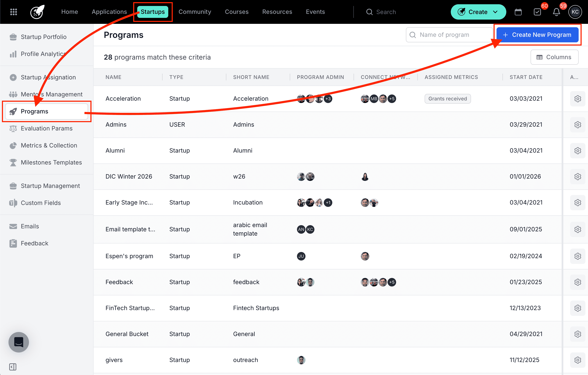Go to the Applications tab

coord(109,12)
